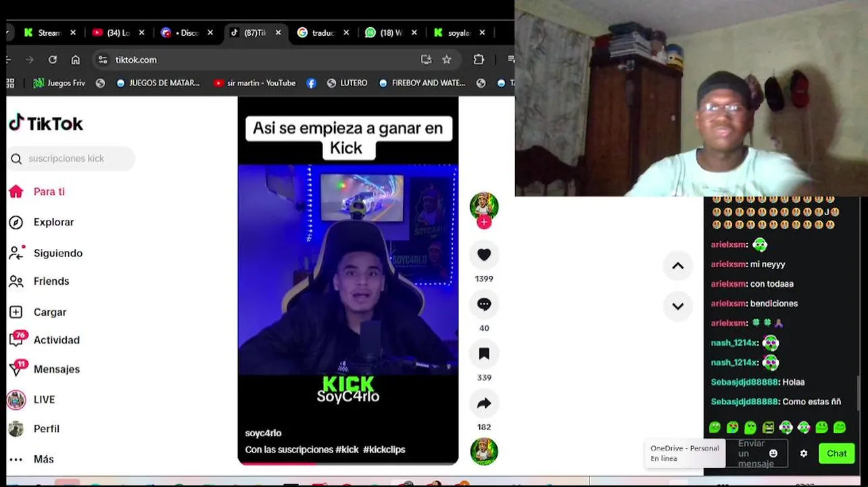Open the Friends section

(39, 281)
